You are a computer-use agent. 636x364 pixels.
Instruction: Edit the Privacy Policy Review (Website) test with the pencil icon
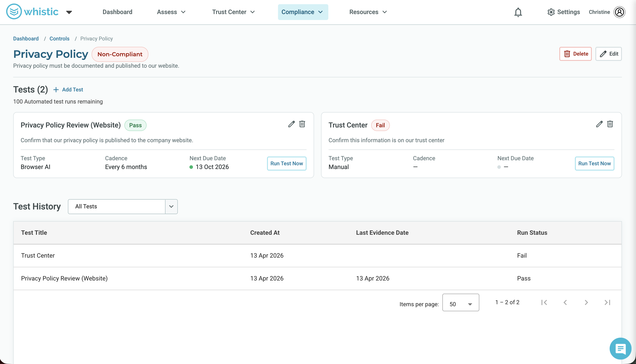(291, 124)
